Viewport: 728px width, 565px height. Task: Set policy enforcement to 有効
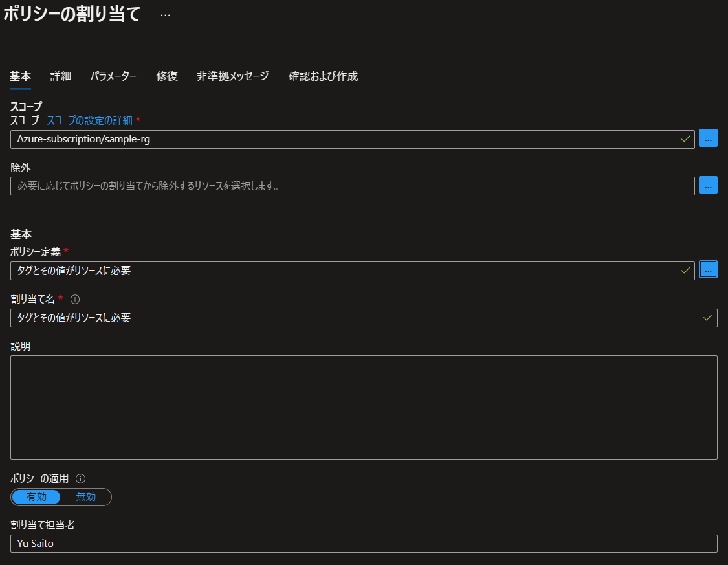(36, 497)
